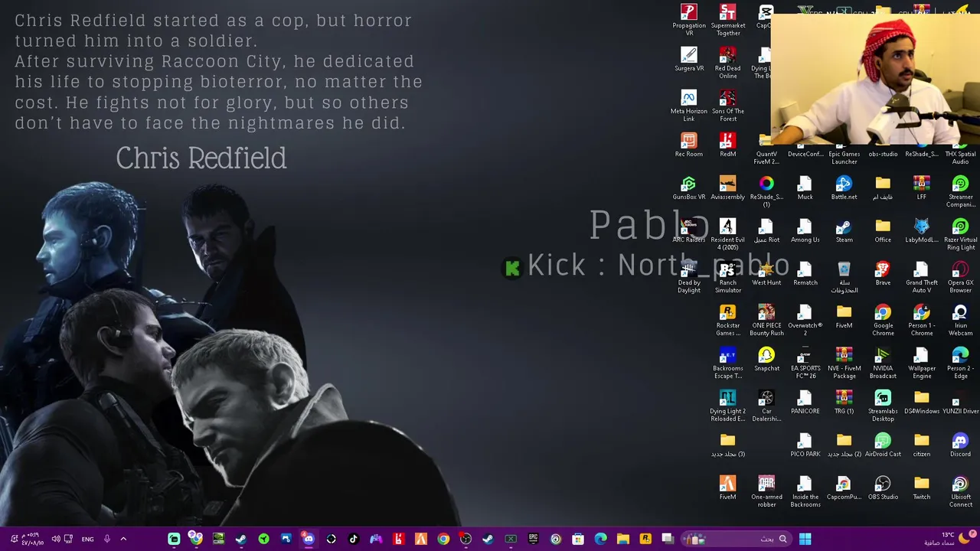The height and width of the screenshot is (551, 980).
Task: Open the TRG (1) archive
Action: (x=844, y=402)
